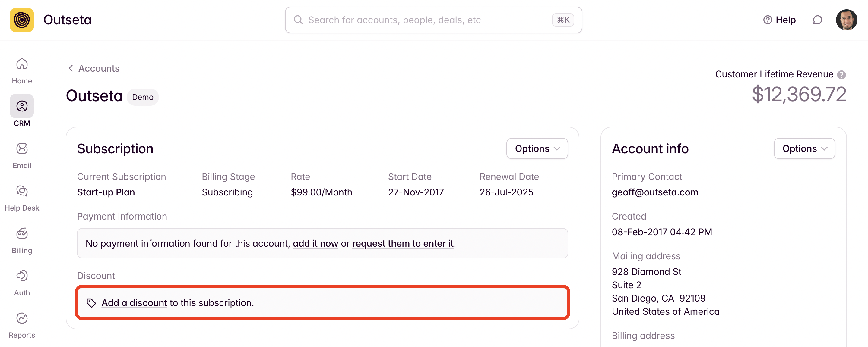Click the Lifetime Revenue question mark icon
Viewport: 868px width, 347px height.
(841, 74)
